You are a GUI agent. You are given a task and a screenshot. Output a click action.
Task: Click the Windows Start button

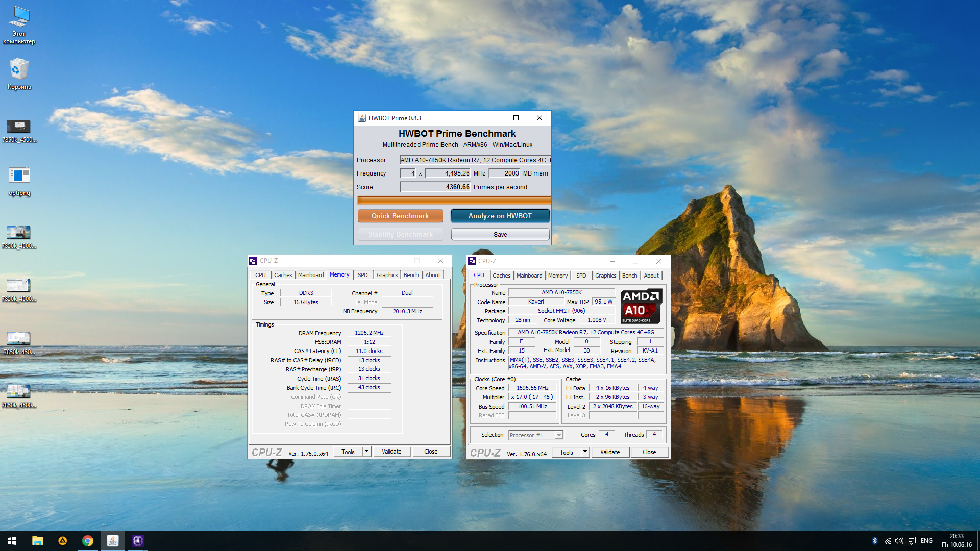(12, 541)
